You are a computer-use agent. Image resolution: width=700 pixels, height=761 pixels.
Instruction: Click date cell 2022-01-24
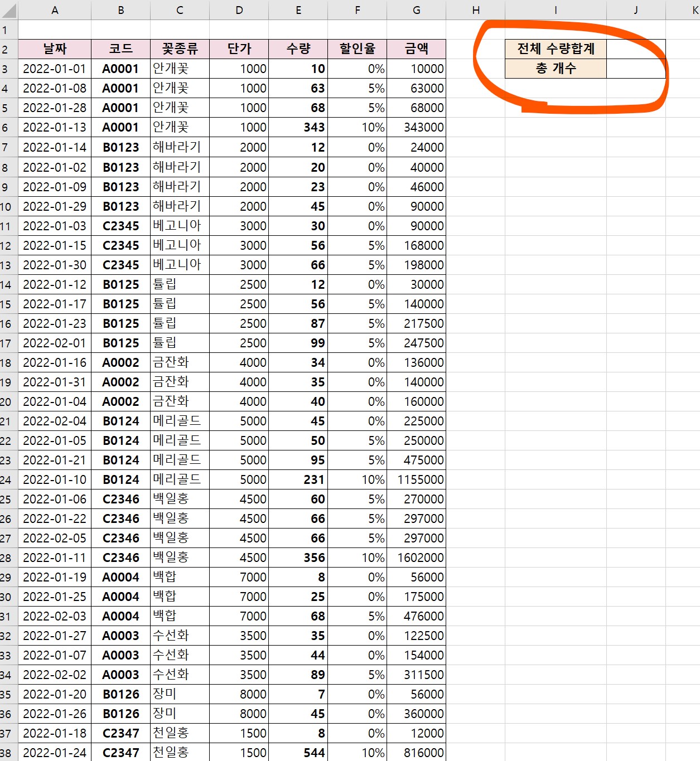(x=55, y=753)
